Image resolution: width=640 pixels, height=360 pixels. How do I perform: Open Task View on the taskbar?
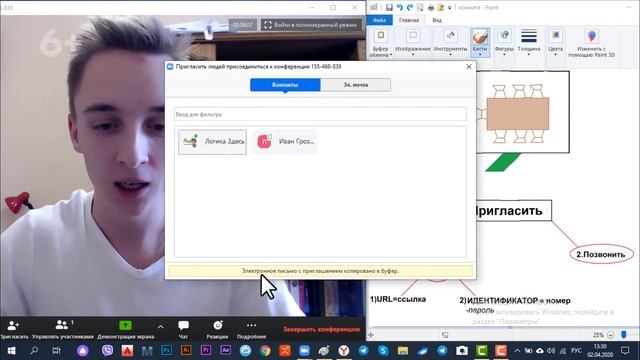[x=57, y=351]
